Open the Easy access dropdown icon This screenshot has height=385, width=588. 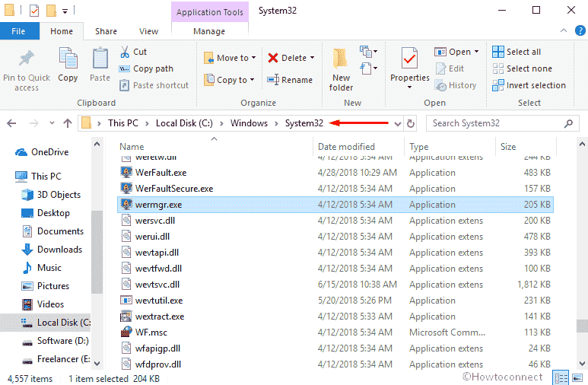point(368,68)
